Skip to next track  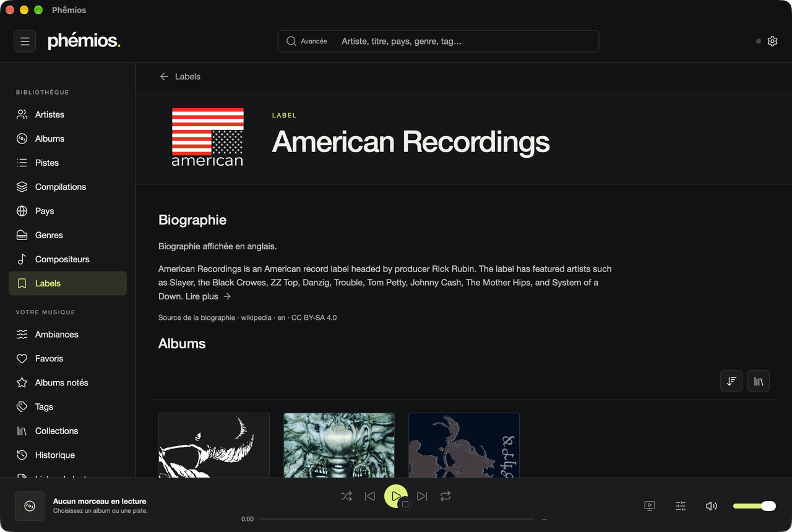click(422, 496)
